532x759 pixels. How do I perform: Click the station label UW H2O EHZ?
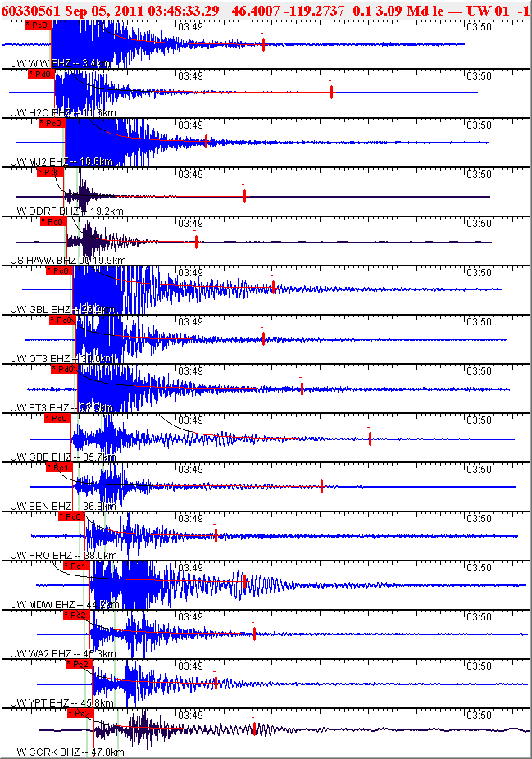click(40, 113)
